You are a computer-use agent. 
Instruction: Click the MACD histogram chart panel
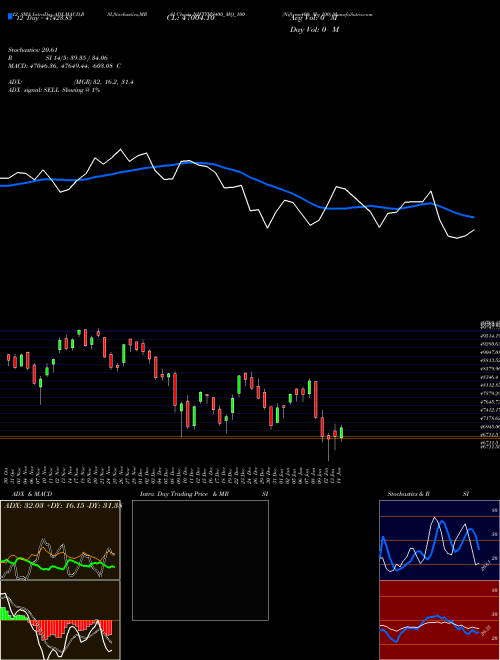[60, 620]
